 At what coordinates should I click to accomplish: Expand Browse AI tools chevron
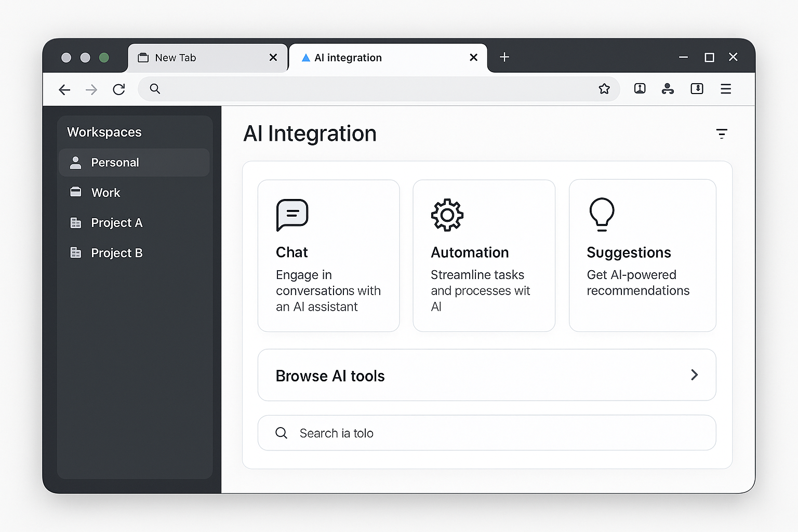click(695, 375)
